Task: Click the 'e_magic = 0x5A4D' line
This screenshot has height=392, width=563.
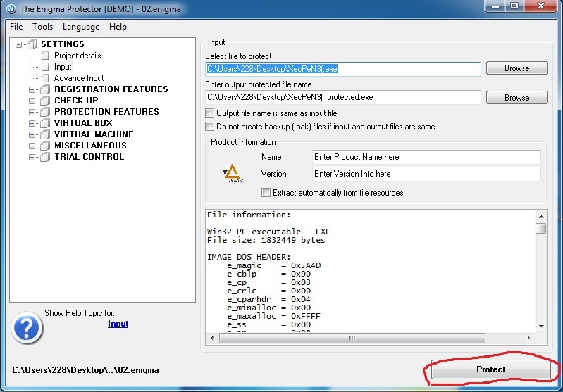Action: (274, 266)
